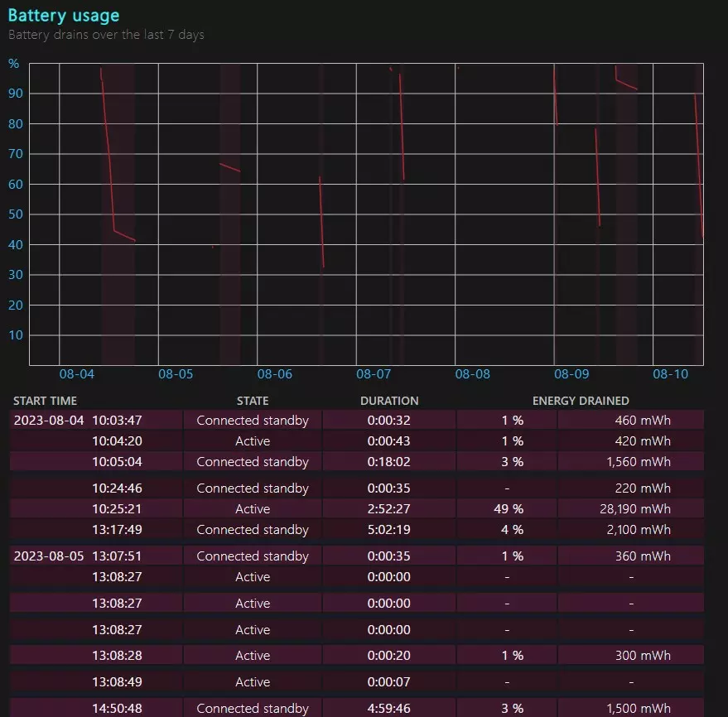Click the 5:02:19 duration cell

(388, 530)
